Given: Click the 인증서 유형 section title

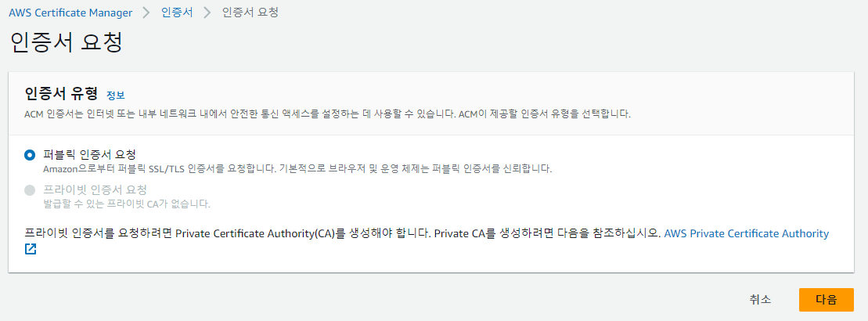Looking at the screenshot, I should click(x=62, y=93).
